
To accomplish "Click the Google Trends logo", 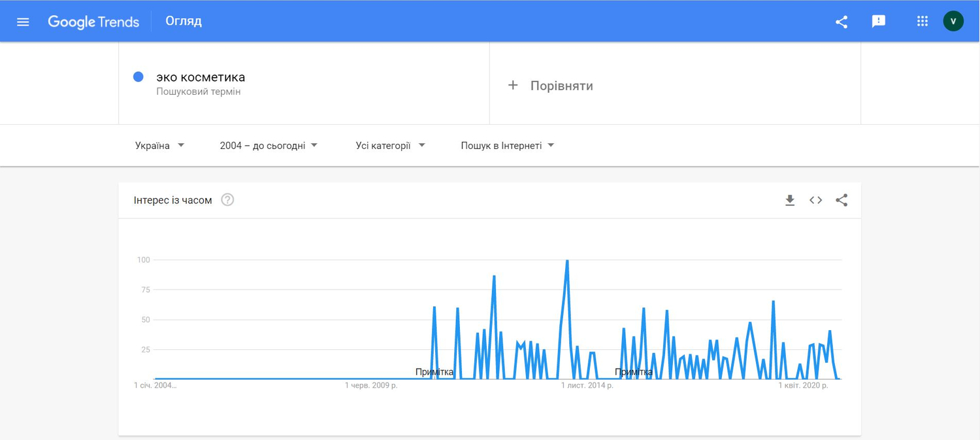I will [93, 22].
